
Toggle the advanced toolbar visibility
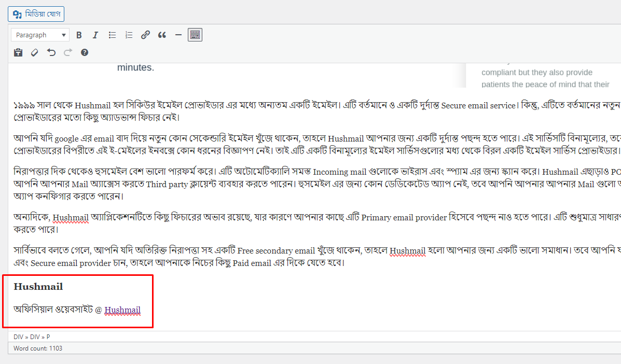[195, 35]
